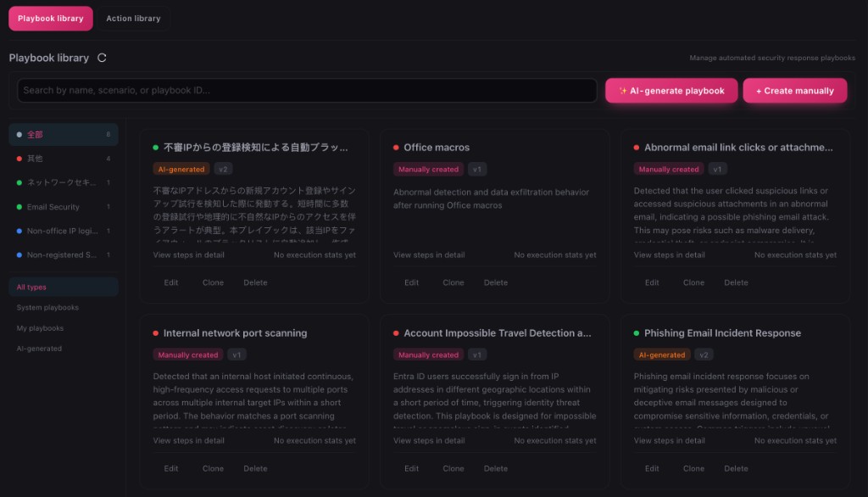Click AI-generated tag on Phishing Email card
Screen dimensions: 868x497
(661, 355)
